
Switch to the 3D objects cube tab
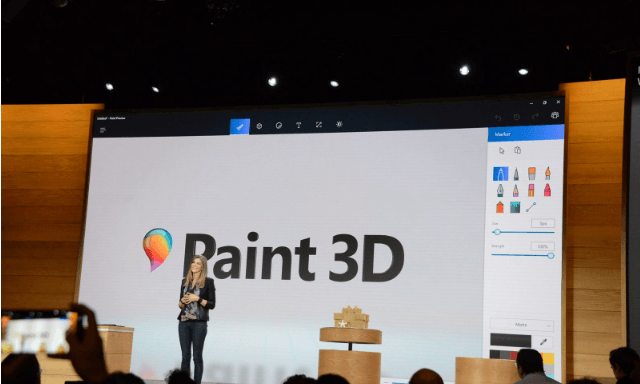point(259,126)
